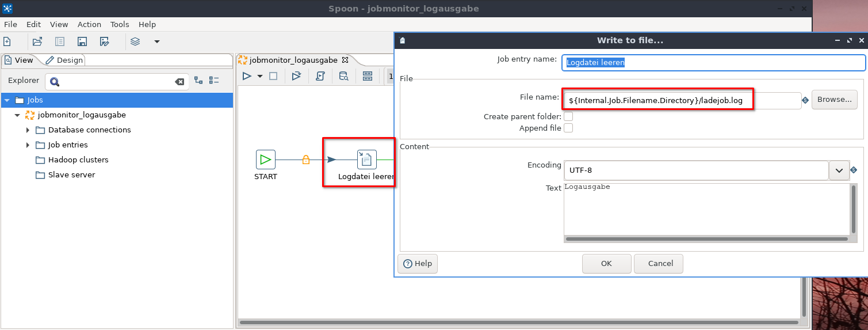Image resolution: width=868 pixels, height=330 pixels.
Task: Click the Save file toolbar icon
Action: point(82,41)
